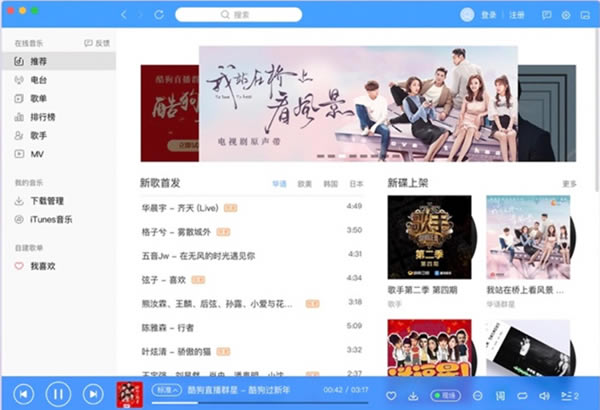600x410 pixels.
Task: Play song 华晨宇 - 齐天 (Live)
Action: 252,208
